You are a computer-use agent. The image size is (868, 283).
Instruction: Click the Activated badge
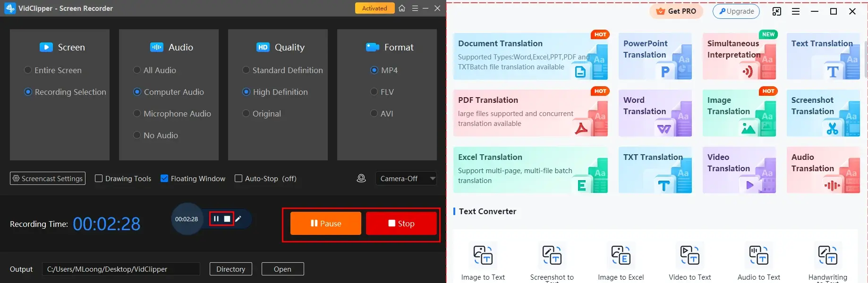pyautogui.click(x=375, y=8)
